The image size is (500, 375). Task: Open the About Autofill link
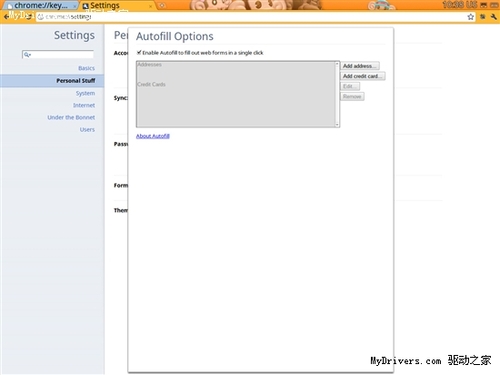pos(153,136)
